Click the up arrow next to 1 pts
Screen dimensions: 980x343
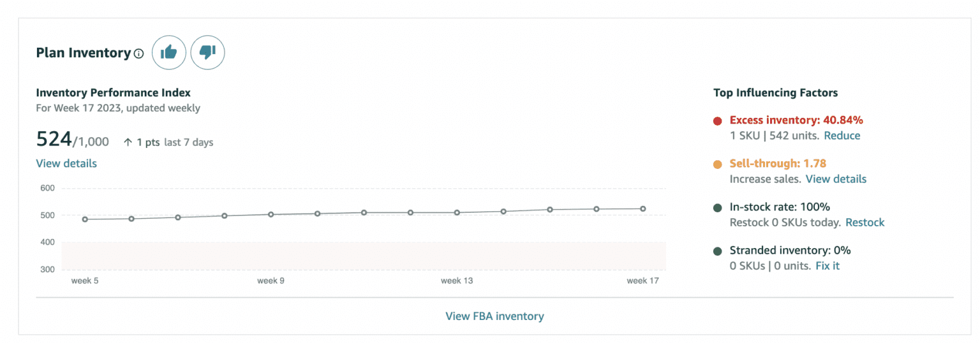(x=128, y=142)
